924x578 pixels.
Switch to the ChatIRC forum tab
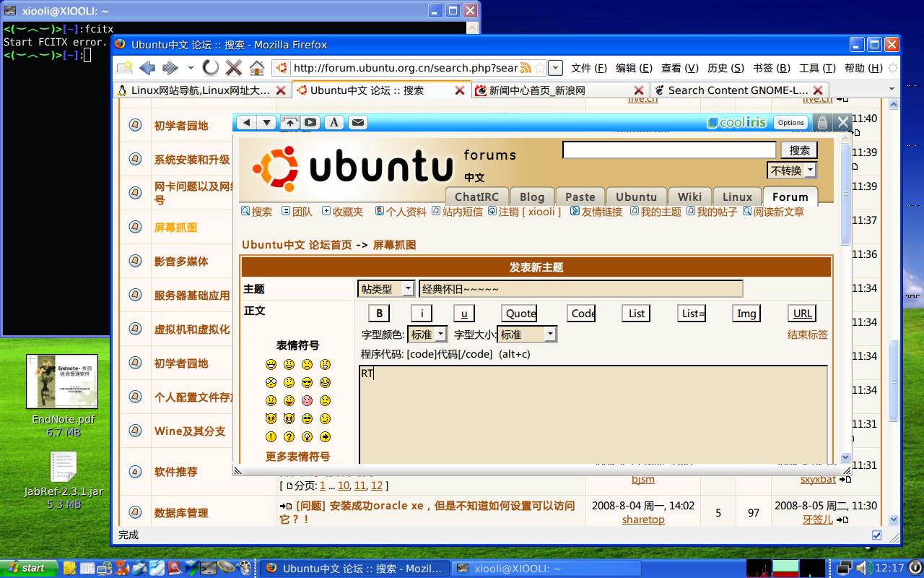coord(476,197)
